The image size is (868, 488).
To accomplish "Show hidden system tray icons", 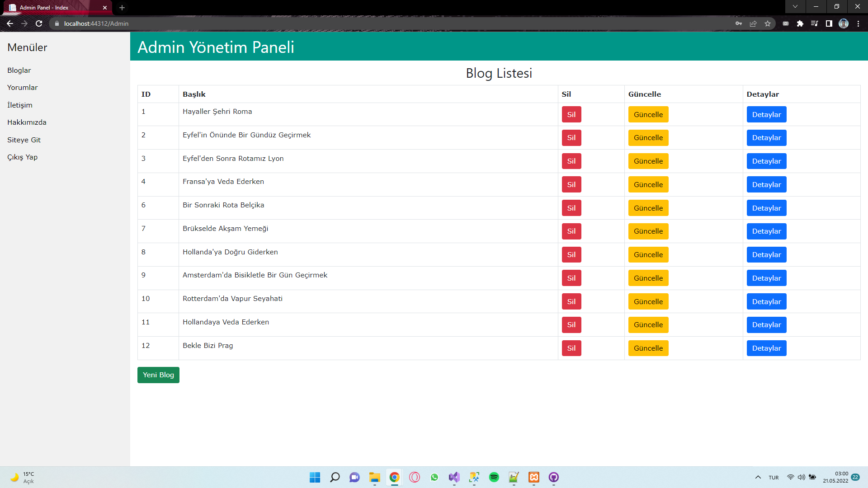I will point(758,477).
